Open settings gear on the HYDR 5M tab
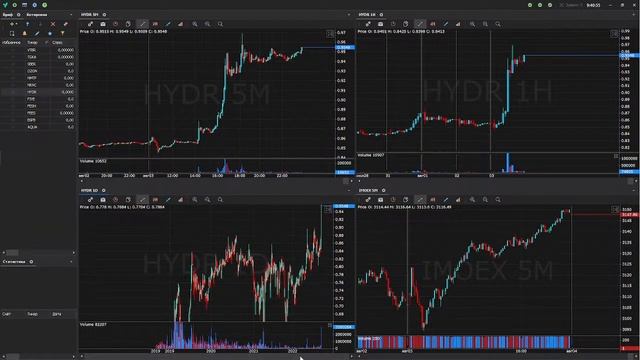Image resolution: width=640 pixels, height=360 pixels. click(104, 15)
